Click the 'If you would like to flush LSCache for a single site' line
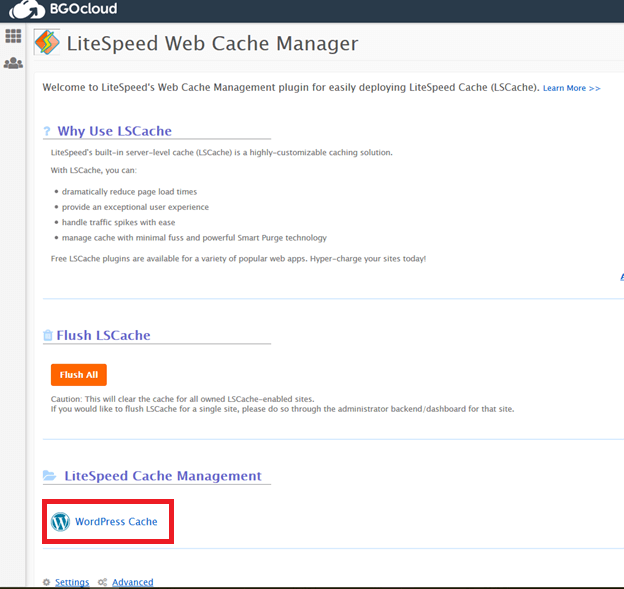 pos(283,409)
